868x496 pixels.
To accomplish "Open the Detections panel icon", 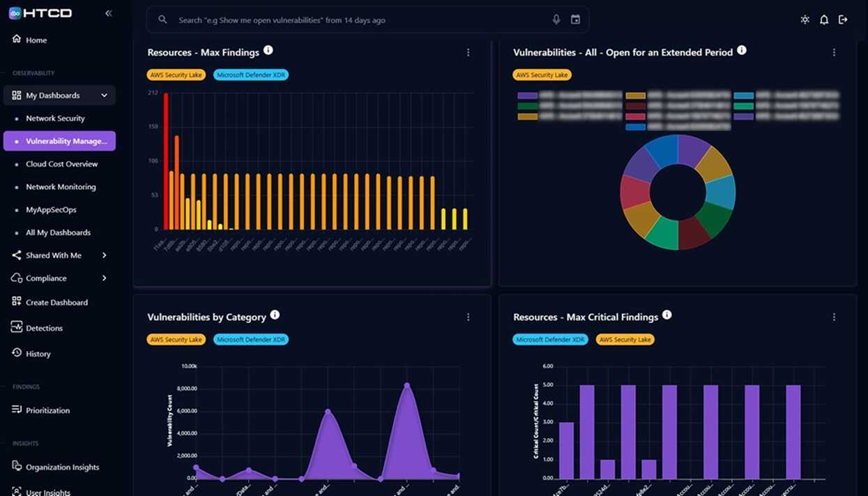I will pyautogui.click(x=15, y=327).
